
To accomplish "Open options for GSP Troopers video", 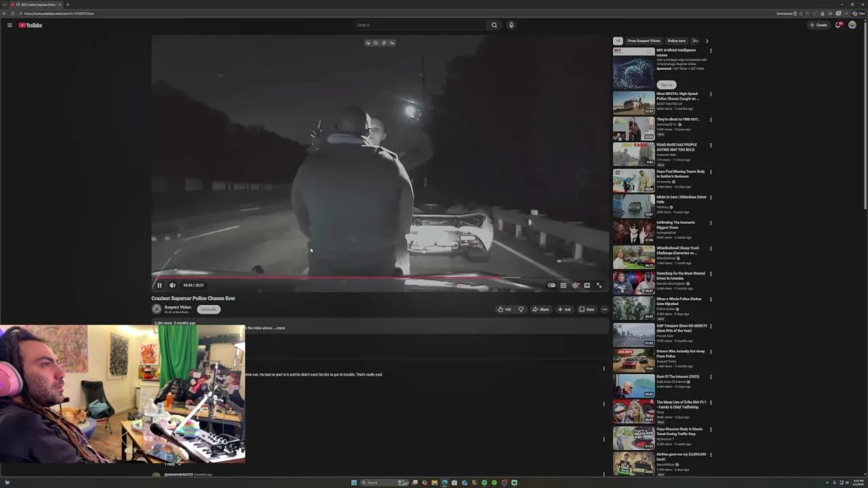I will pos(711,326).
